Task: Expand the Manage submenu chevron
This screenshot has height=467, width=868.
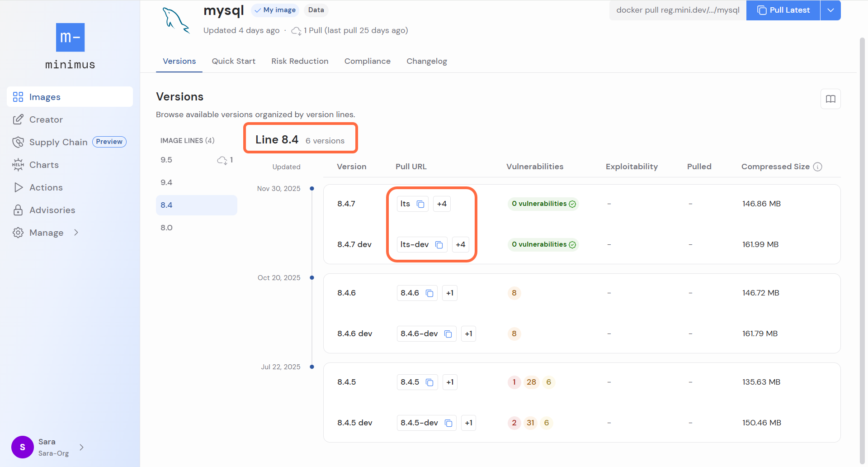Action: tap(76, 232)
